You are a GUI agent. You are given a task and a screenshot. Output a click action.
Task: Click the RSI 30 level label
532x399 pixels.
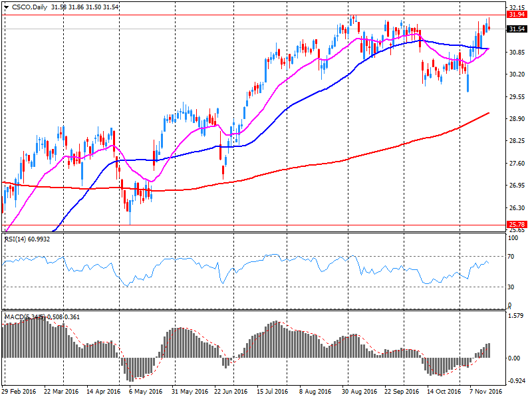pyautogui.click(x=511, y=287)
